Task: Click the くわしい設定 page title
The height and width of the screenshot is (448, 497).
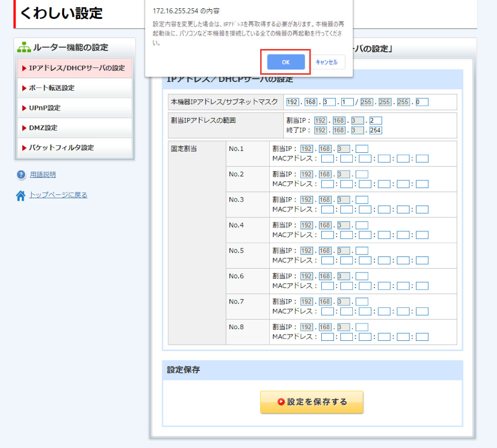Action: click(61, 13)
